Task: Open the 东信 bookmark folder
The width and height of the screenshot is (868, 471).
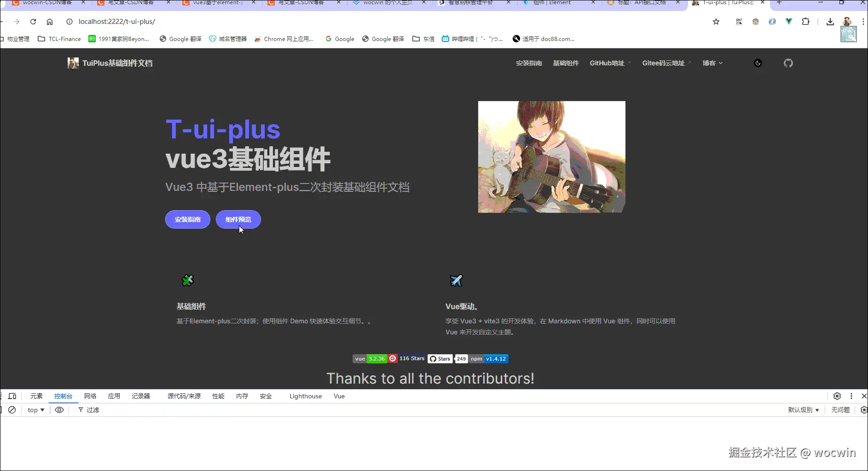Action: tap(423, 39)
